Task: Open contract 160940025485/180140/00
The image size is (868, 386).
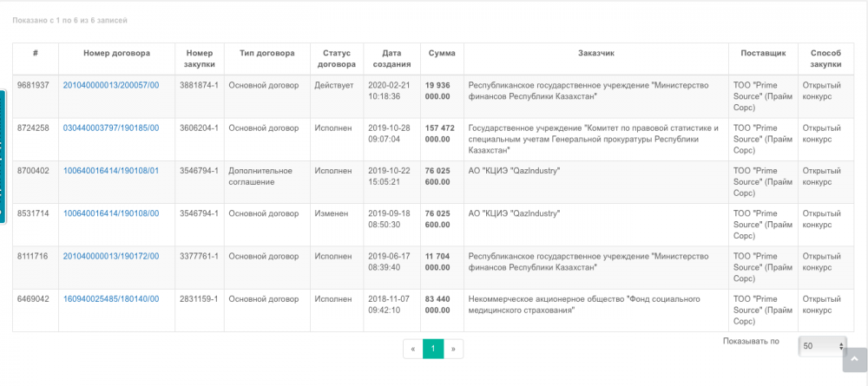Action: 111,299
